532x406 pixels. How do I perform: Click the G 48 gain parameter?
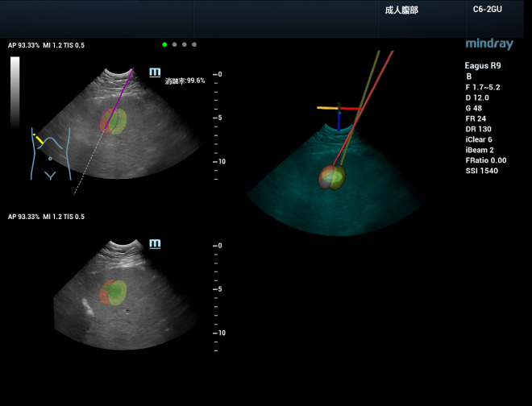(474, 108)
